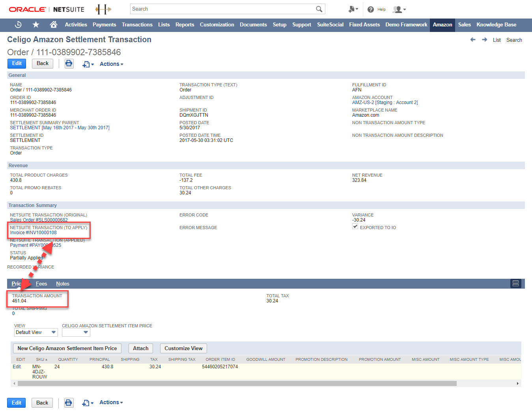Click the top Print icon

pyautogui.click(x=69, y=63)
